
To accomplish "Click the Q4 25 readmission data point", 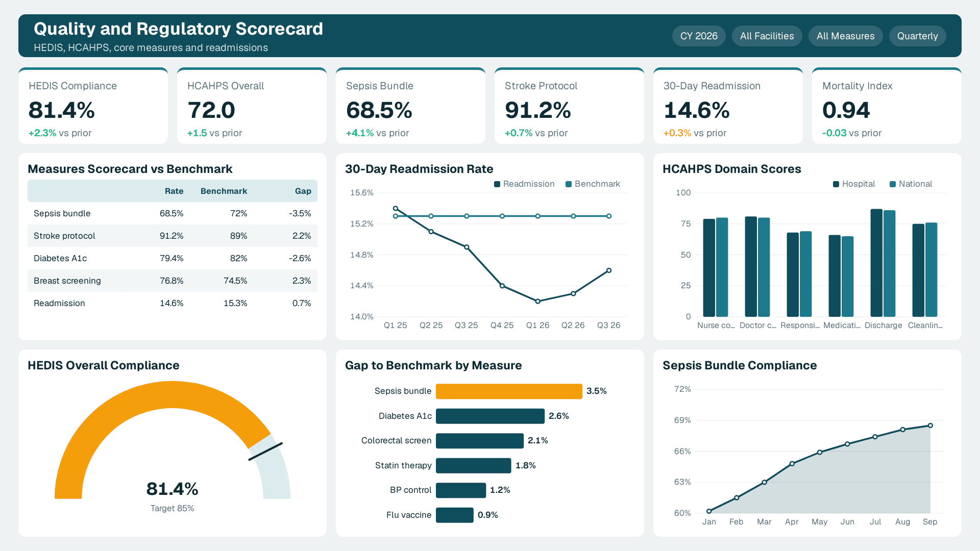I will tap(502, 286).
